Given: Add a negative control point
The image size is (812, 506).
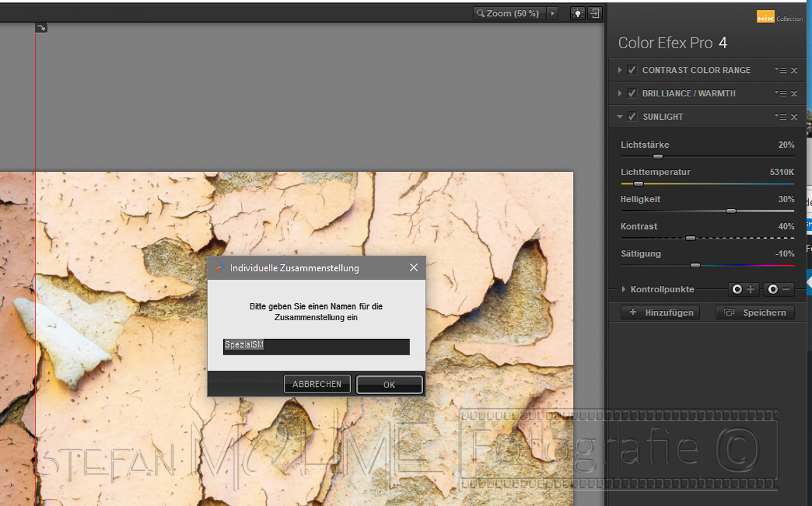Looking at the screenshot, I should 779,290.
